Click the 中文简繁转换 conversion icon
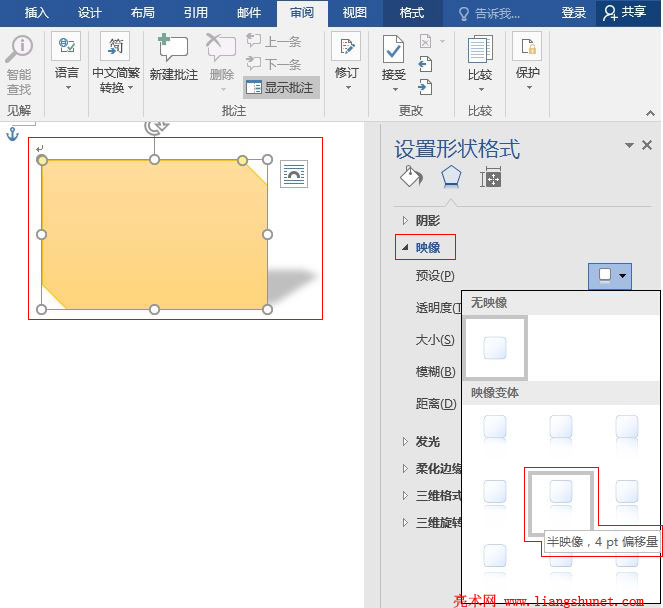Viewport: 663px width, 608px height. point(116,48)
